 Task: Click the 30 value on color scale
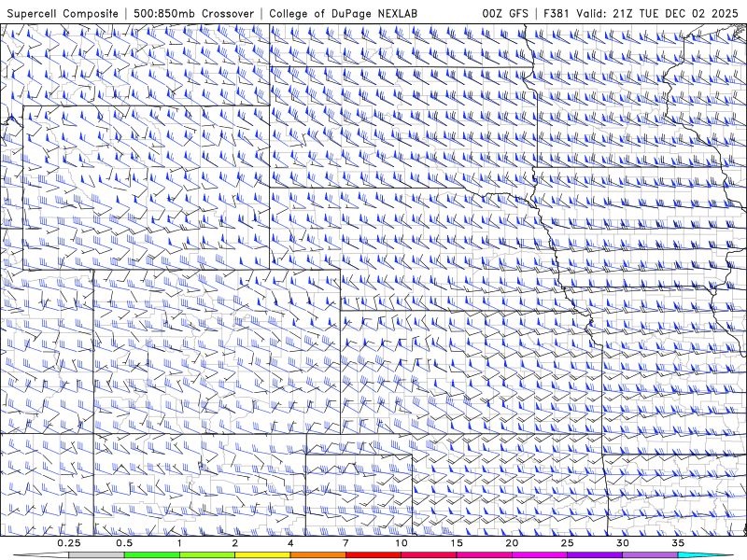[623, 543]
